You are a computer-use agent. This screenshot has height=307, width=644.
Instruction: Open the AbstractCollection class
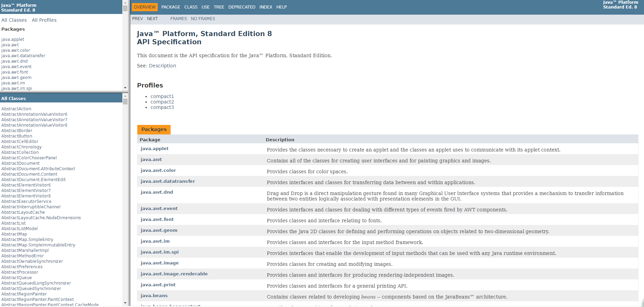tap(20, 152)
